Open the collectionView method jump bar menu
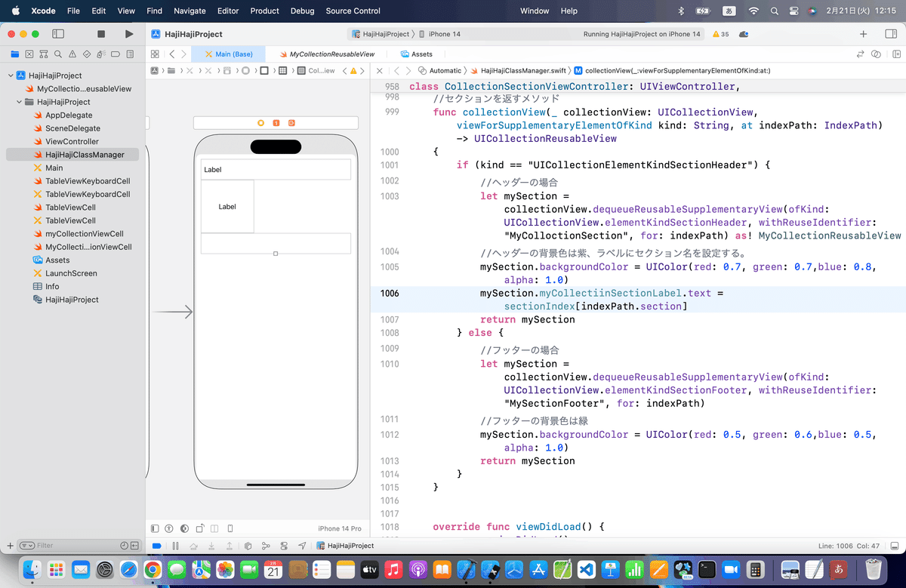Image resolution: width=906 pixels, height=588 pixels. (672, 70)
